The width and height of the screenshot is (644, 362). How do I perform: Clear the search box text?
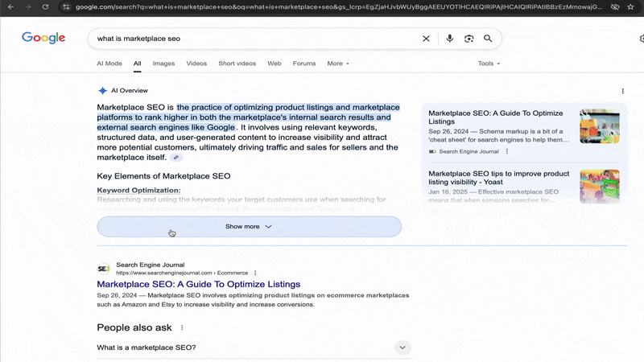(427, 39)
